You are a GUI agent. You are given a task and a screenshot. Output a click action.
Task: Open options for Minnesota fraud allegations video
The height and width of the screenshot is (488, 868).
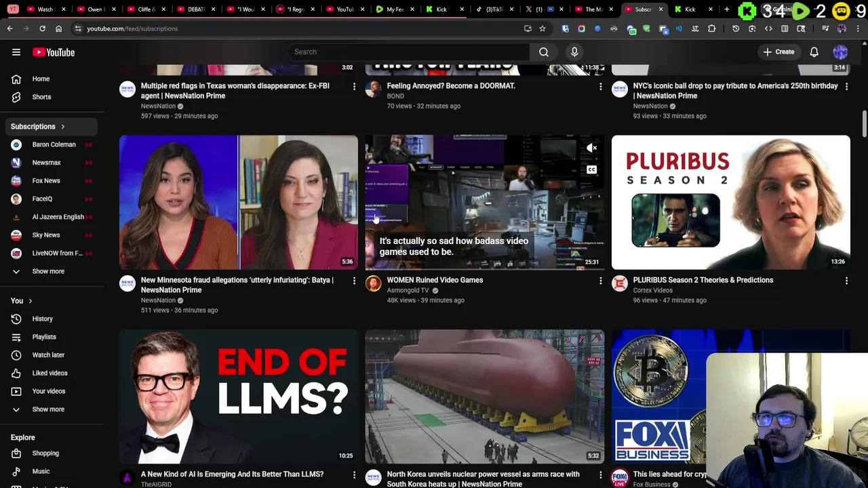(x=354, y=281)
